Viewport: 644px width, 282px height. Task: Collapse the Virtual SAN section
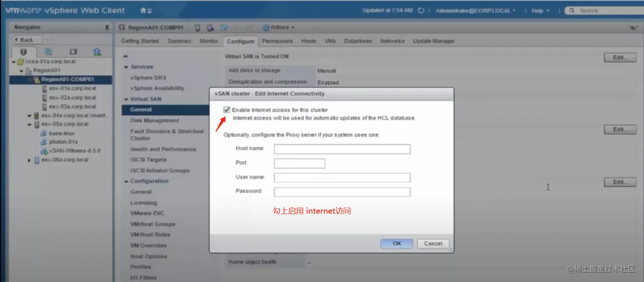[126, 100]
